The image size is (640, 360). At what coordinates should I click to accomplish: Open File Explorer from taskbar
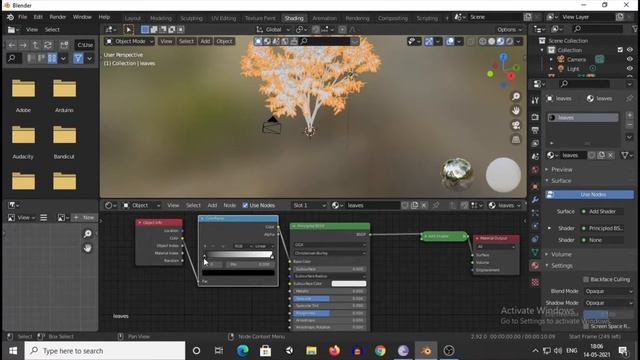point(311,351)
